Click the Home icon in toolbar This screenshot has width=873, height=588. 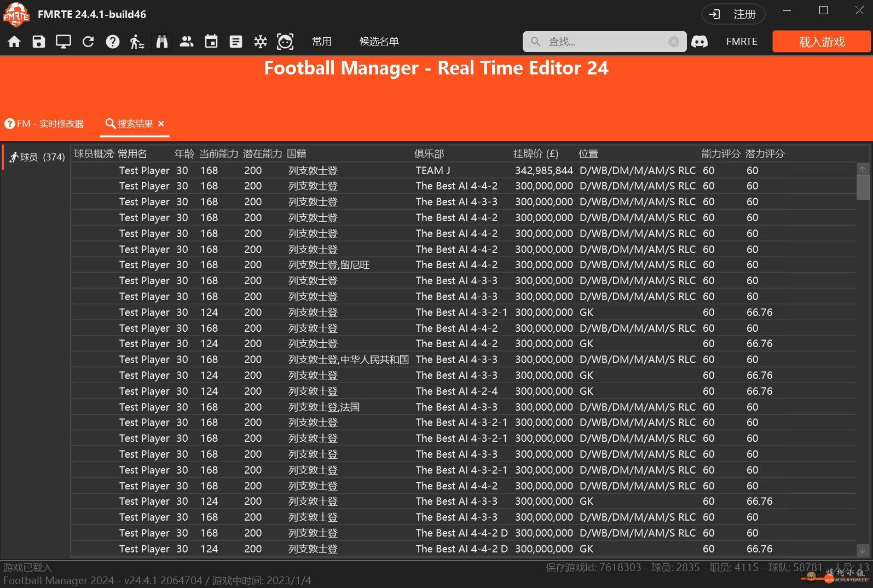point(14,42)
